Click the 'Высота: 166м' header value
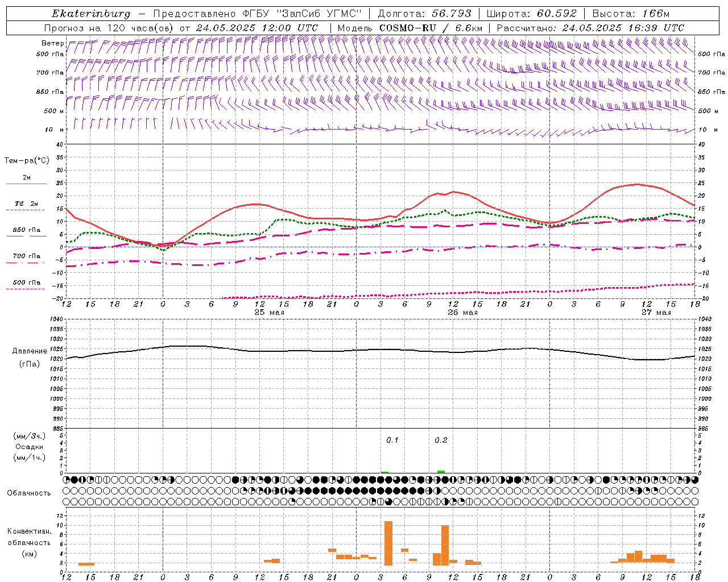 point(631,14)
